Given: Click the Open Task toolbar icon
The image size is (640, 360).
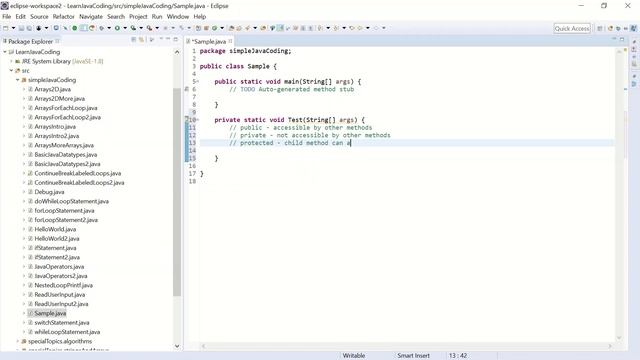Looking at the screenshot, I should tap(239, 28).
